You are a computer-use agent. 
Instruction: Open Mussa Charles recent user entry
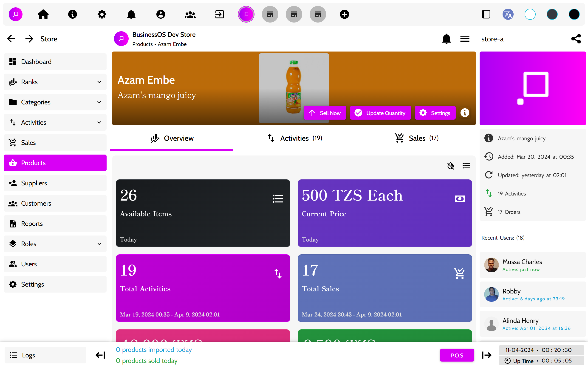pyautogui.click(x=533, y=265)
